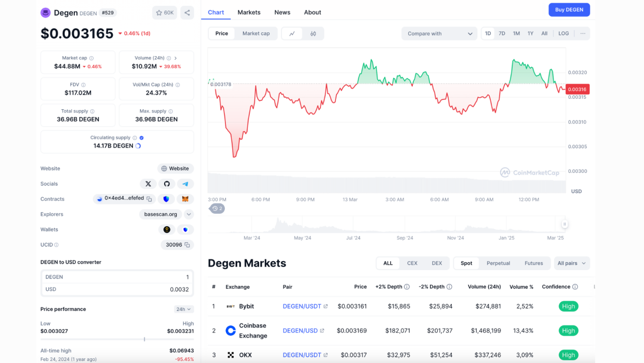Click the blue shield icon beside contract
644x363 pixels.
tap(166, 199)
